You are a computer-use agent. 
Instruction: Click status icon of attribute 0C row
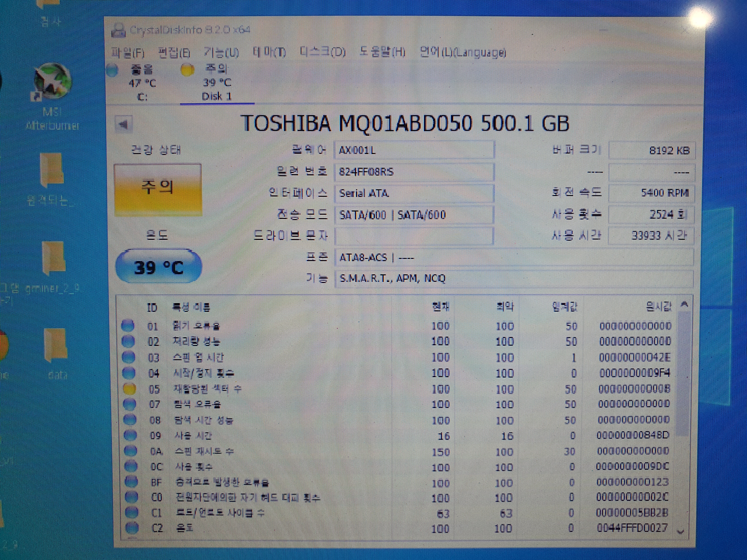pyautogui.click(x=131, y=467)
